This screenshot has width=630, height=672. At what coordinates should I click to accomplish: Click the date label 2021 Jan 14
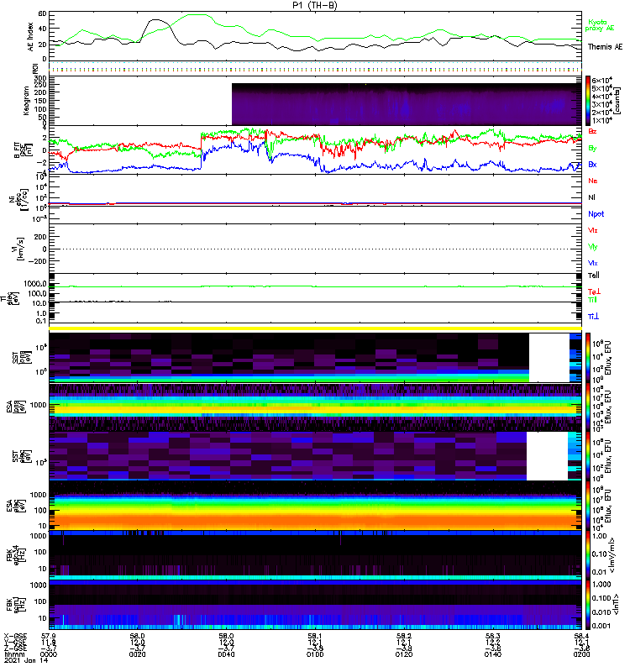(x=26, y=661)
